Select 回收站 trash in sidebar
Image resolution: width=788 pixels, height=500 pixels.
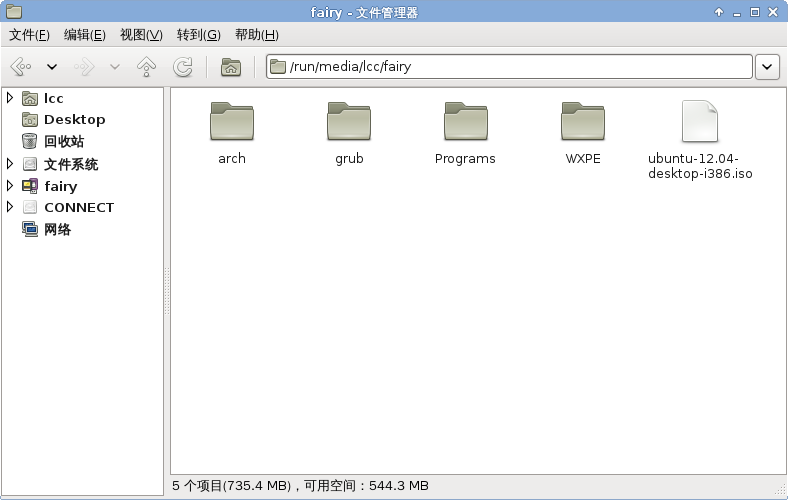coord(64,142)
